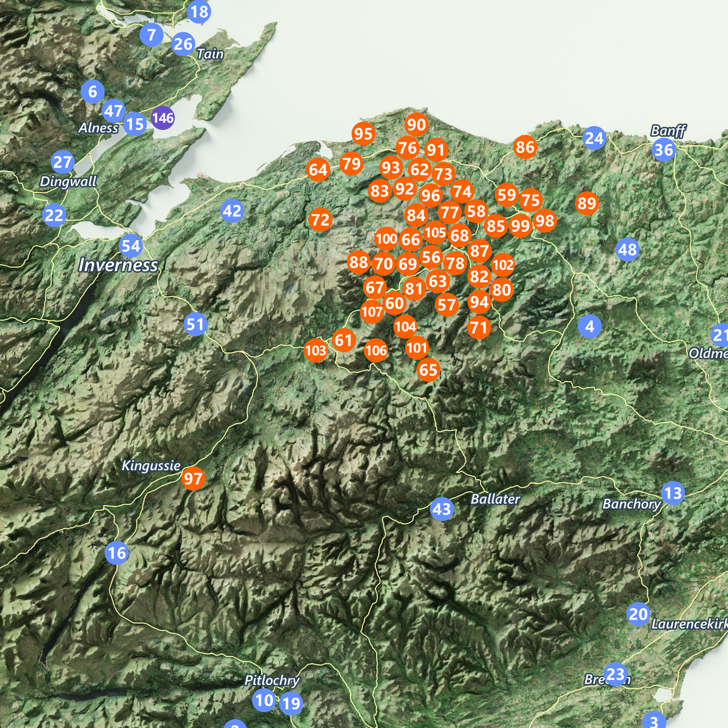Click the purple marker numbered 146
The height and width of the screenshot is (728, 728).
tap(163, 118)
